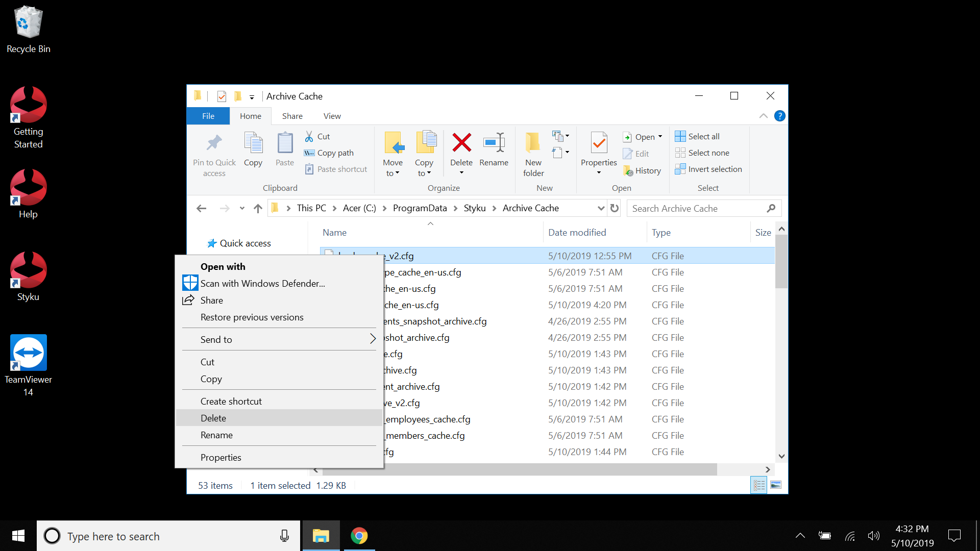Switch to details view in status bar
Viewport: 980px width, 551px height.
(759, 485)
